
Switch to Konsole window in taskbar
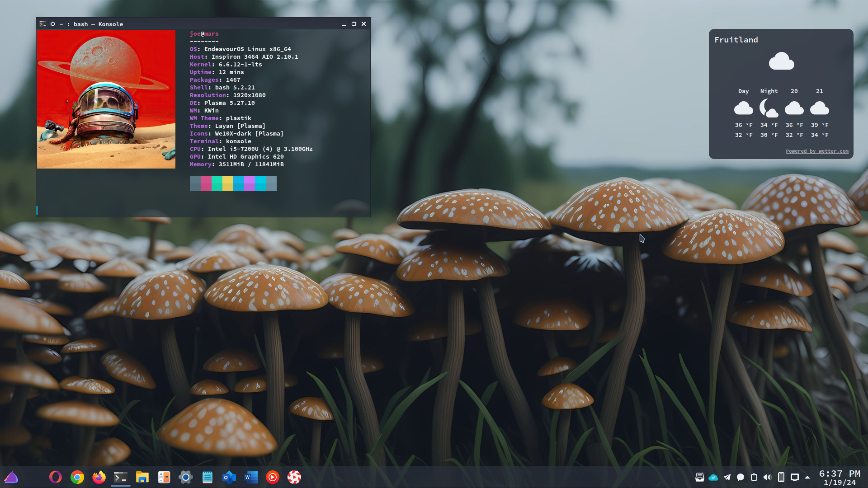pos(121,477)
